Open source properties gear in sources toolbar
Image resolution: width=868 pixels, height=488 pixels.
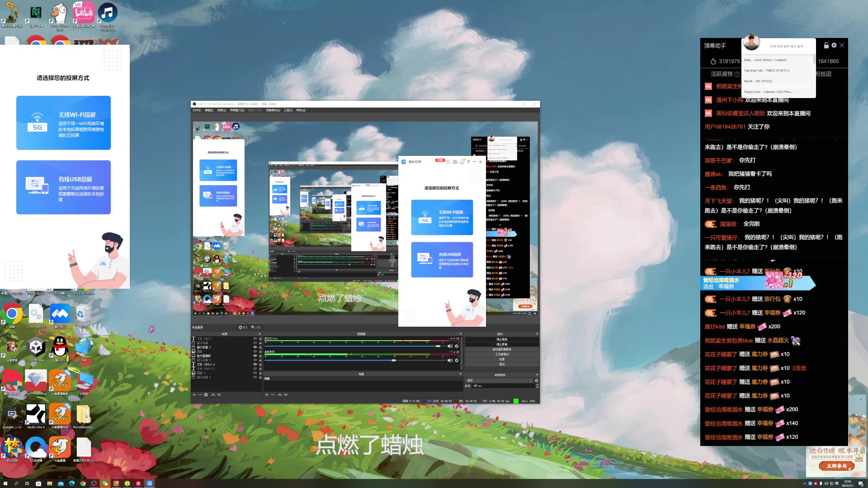point(206,395)
